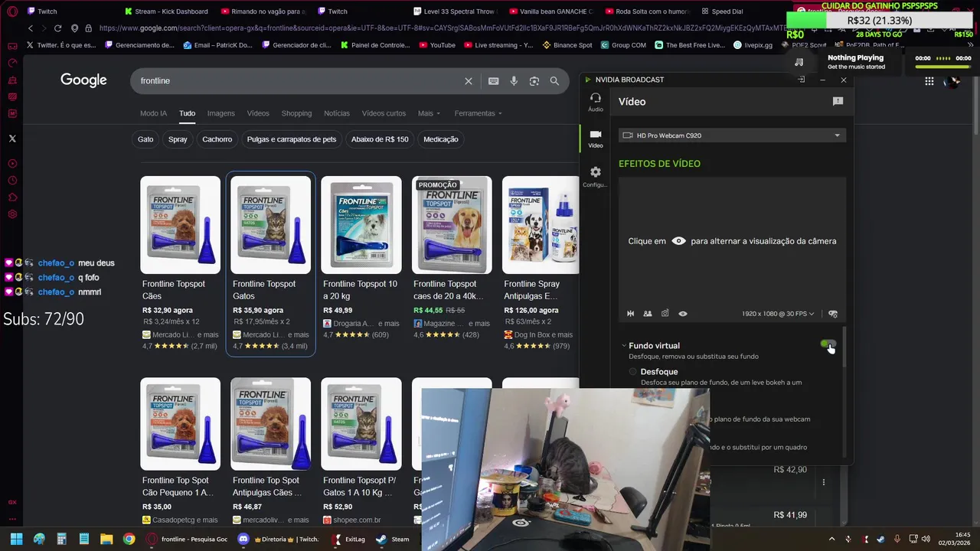Click the NVIDIA Broadcast sign-in icon
This screenshot has height=551, width=980.
tap(802, 80)
